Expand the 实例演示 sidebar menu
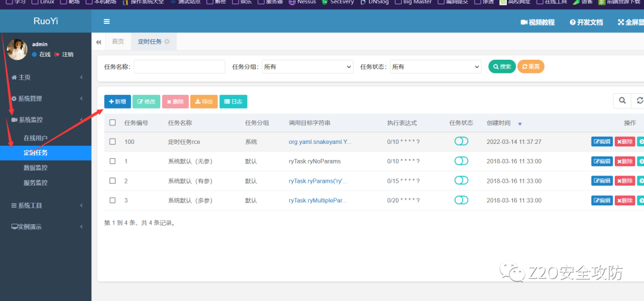Screen dimensions: 644x301 click(45, 227)
